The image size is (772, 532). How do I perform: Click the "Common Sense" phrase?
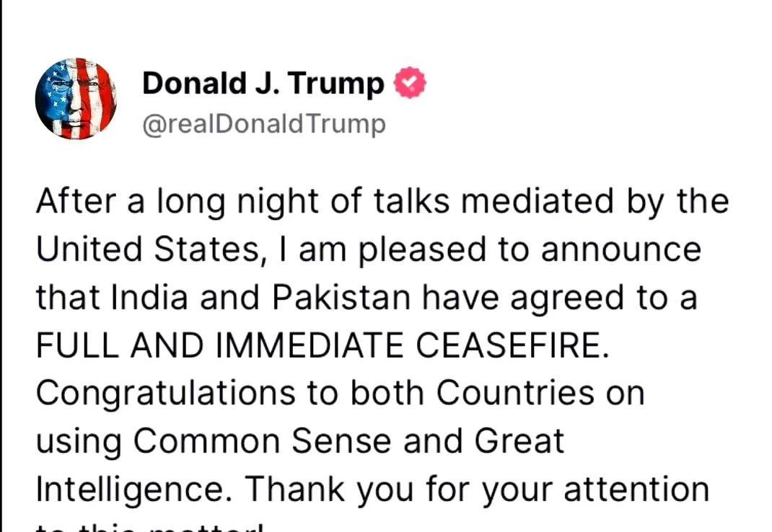263,440
